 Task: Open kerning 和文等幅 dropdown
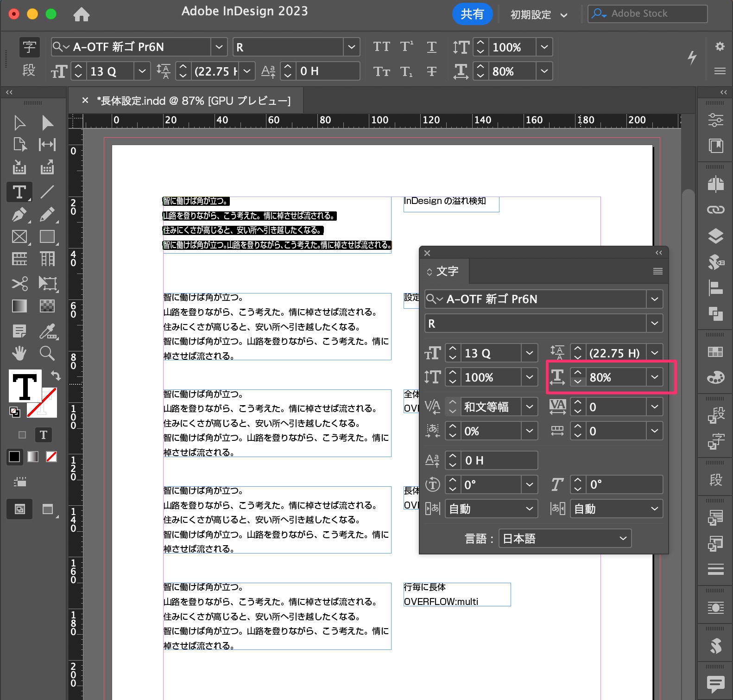[x=529, y=407]
